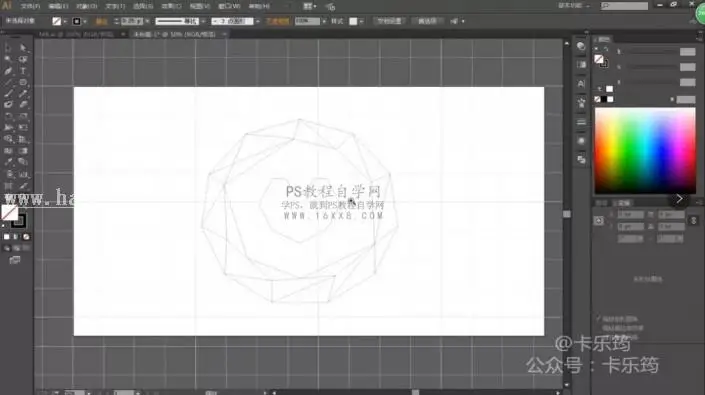Open the control bar fill color dropdown
The image size is (705, 395).
coord(65,21)
